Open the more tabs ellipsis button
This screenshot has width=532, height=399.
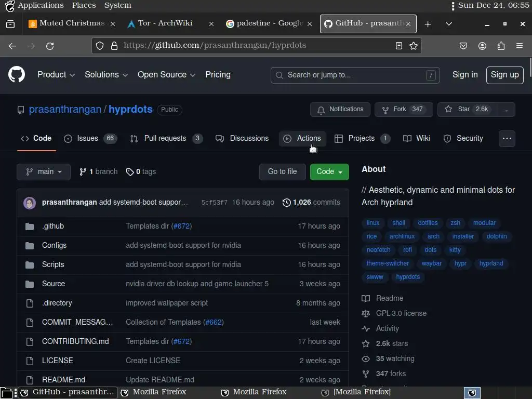coord(507,138)
